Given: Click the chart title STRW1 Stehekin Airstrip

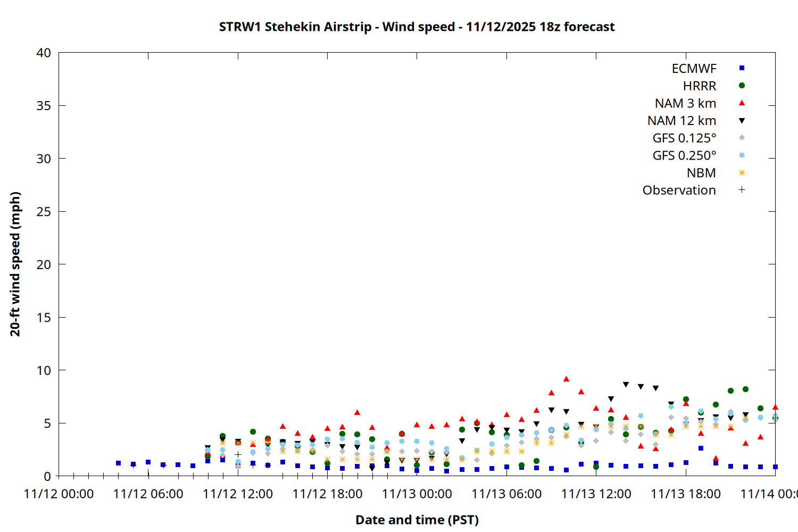Looking at the screenshot, I should click(417, 27).
